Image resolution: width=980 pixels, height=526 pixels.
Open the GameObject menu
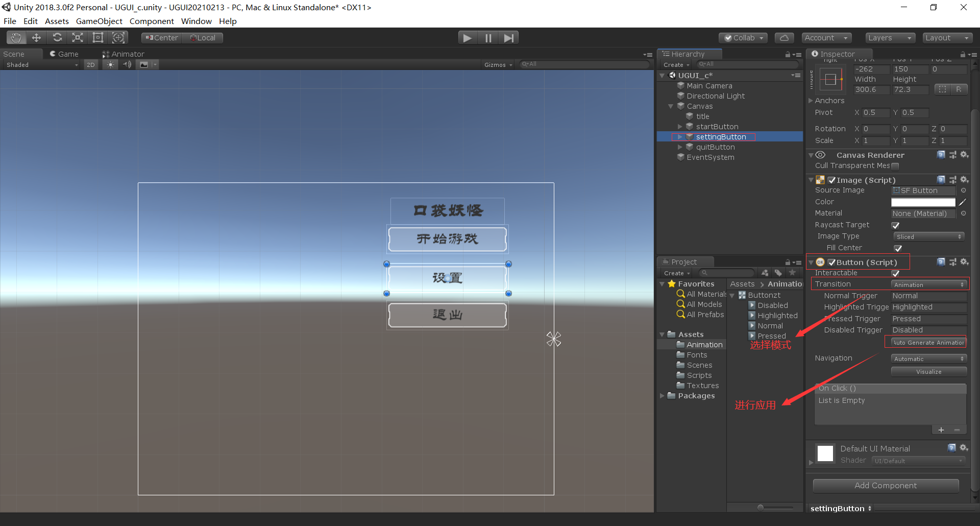pos(99,21)
